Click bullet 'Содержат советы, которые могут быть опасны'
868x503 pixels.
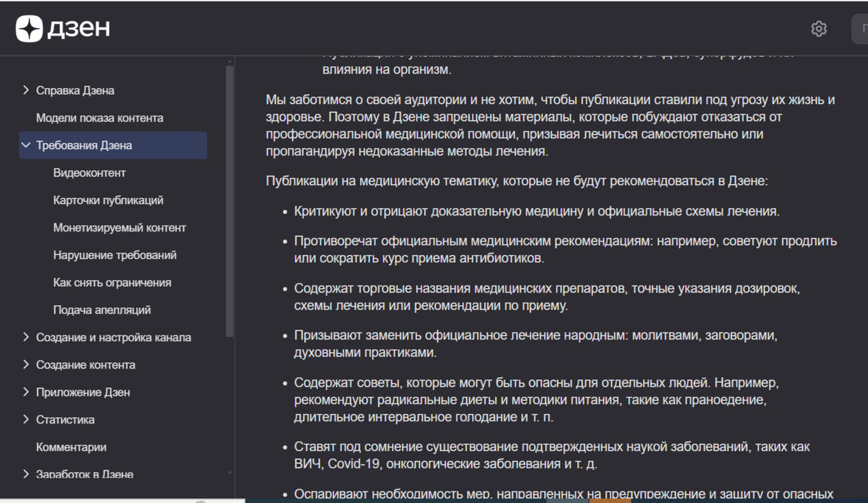click(x=536, y=400)
